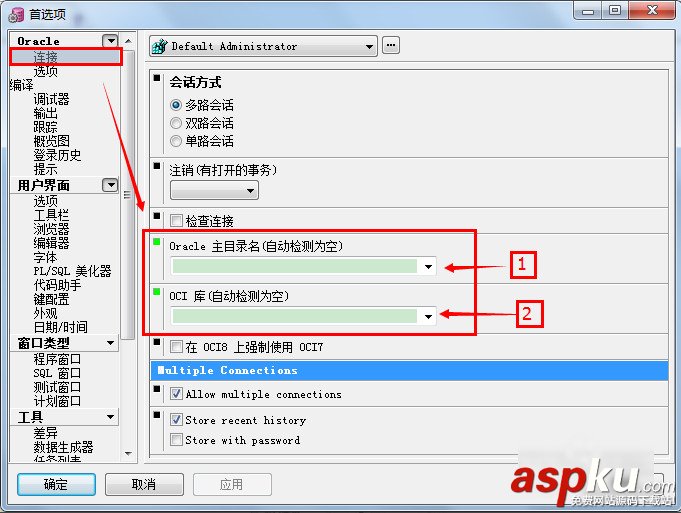
Task: Toggle Allow multiple connections checkbox
Action: pos(176,394)
